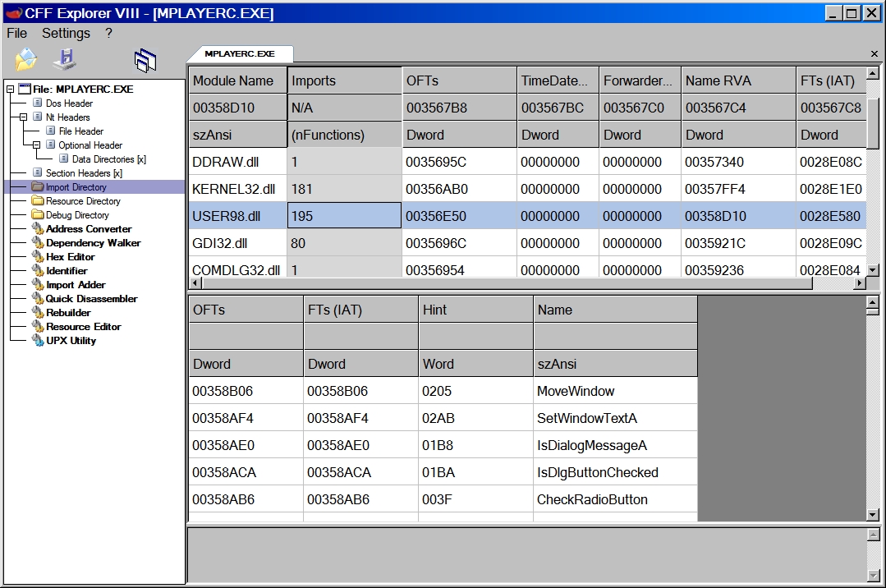Click the Nt Headers page icon
The image size is (886, 588).
[37, 117]
